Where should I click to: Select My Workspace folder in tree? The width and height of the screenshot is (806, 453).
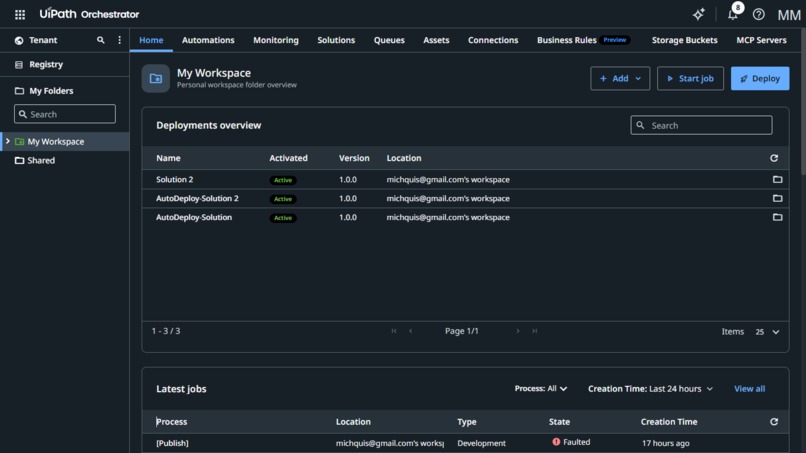click(56, 141)
